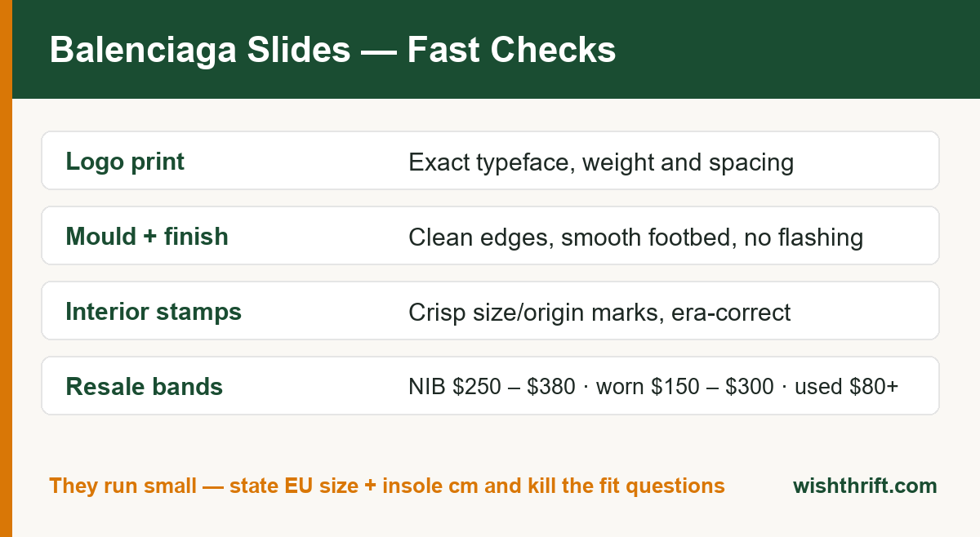This screenshot has height=537, width=980.
Task: Select the Resale bands label
Action: [145, 387]
